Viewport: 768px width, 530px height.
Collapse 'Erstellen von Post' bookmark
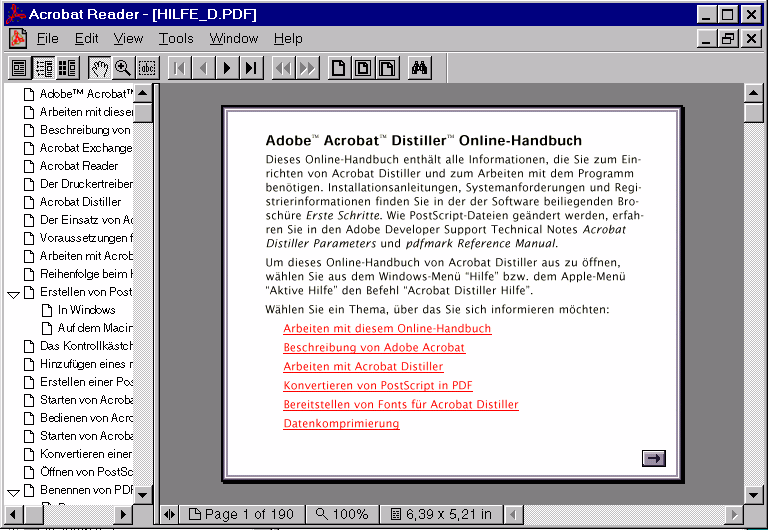click(13, 293)
